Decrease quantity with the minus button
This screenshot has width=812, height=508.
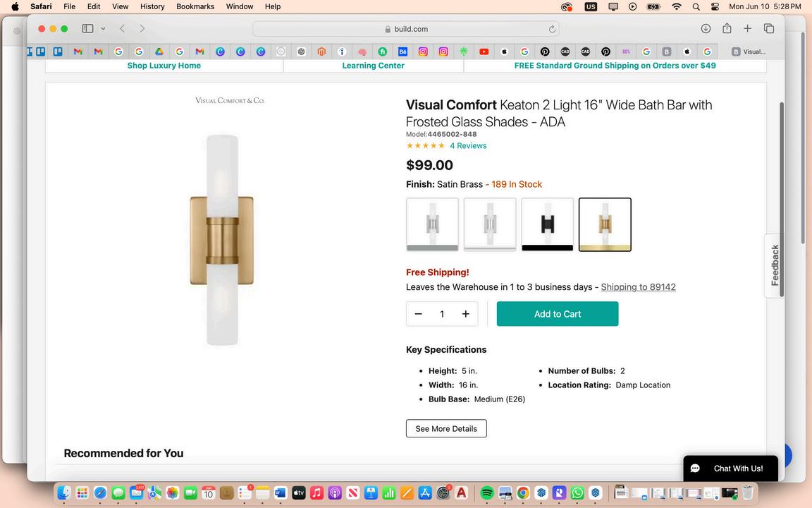click(x=419, y=314)
